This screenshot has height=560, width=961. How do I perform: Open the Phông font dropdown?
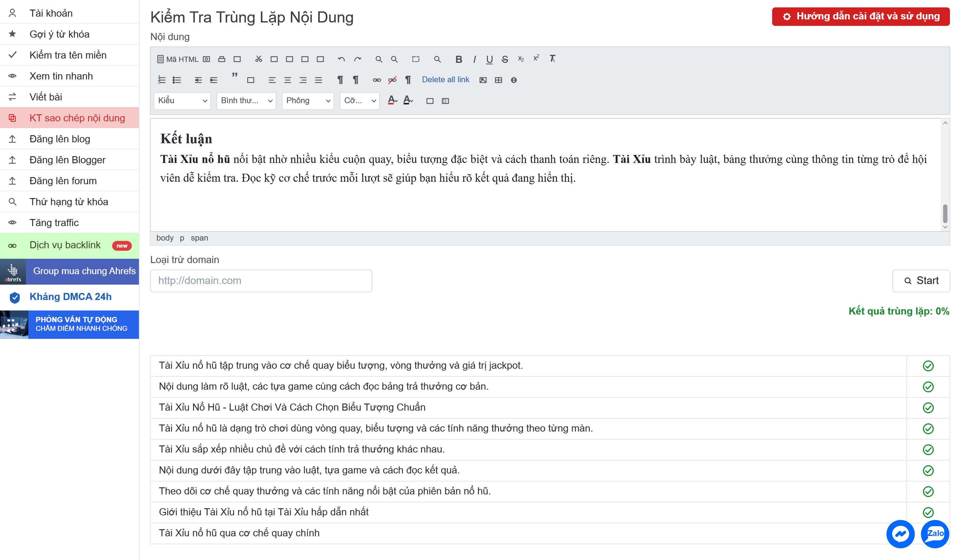point(308,101)
